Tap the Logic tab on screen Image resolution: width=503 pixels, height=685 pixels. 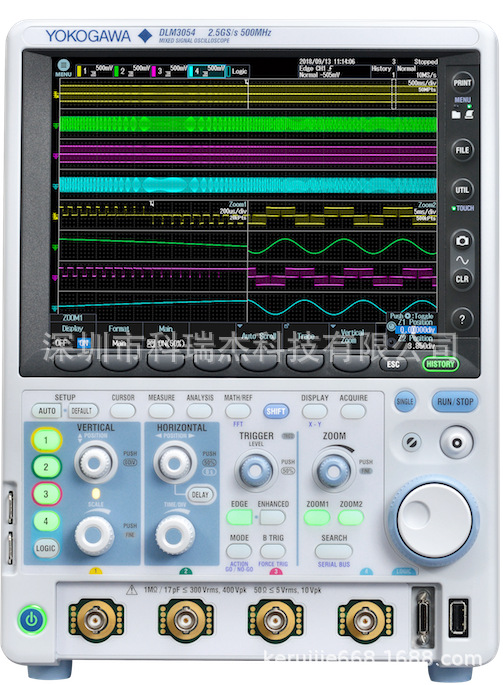[x=239, y=71]
